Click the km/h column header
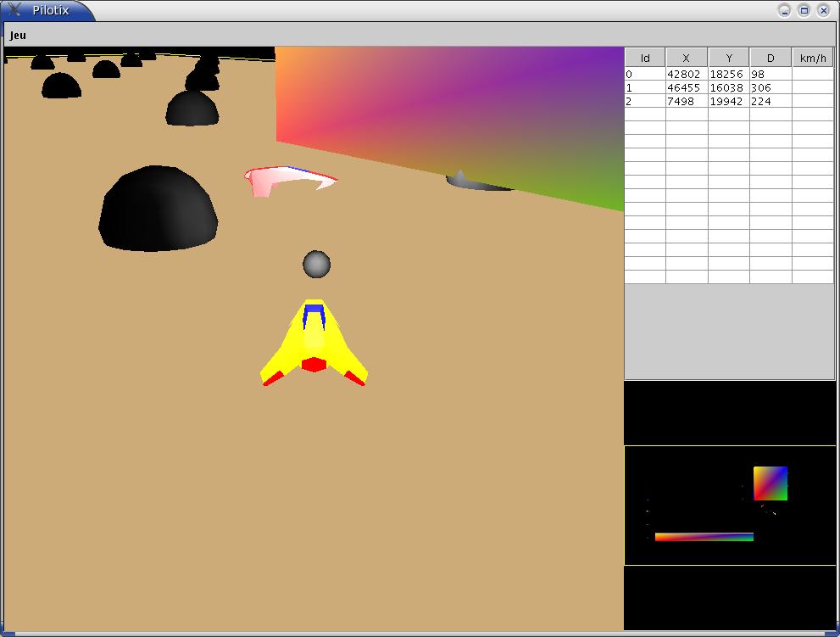The image size is (840, 637). (x=813, y=58)
